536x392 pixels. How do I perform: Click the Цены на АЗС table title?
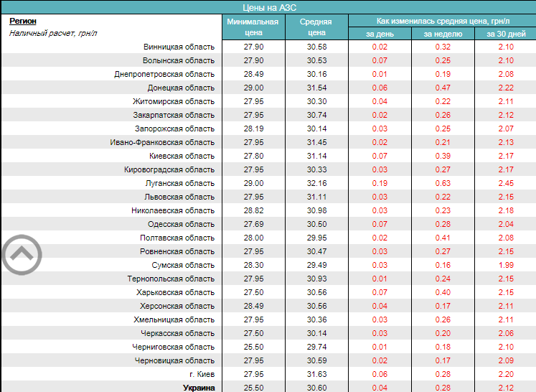click(268, 7)
